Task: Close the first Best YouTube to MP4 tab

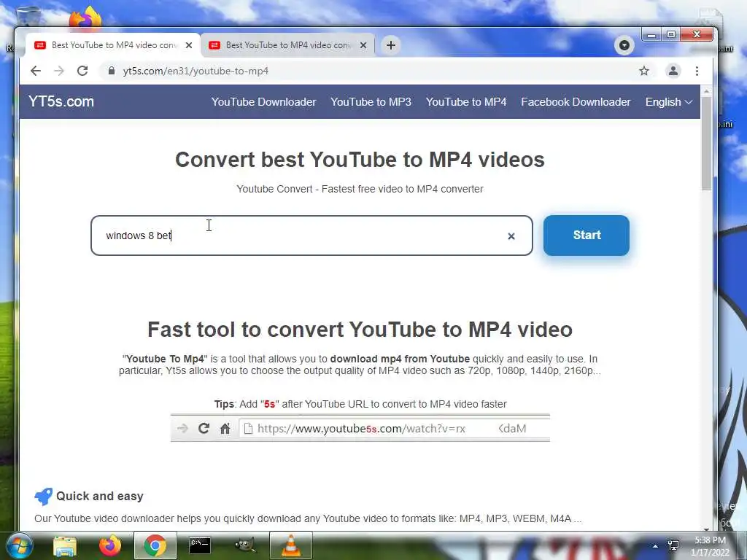Action: tap(189, 45)
